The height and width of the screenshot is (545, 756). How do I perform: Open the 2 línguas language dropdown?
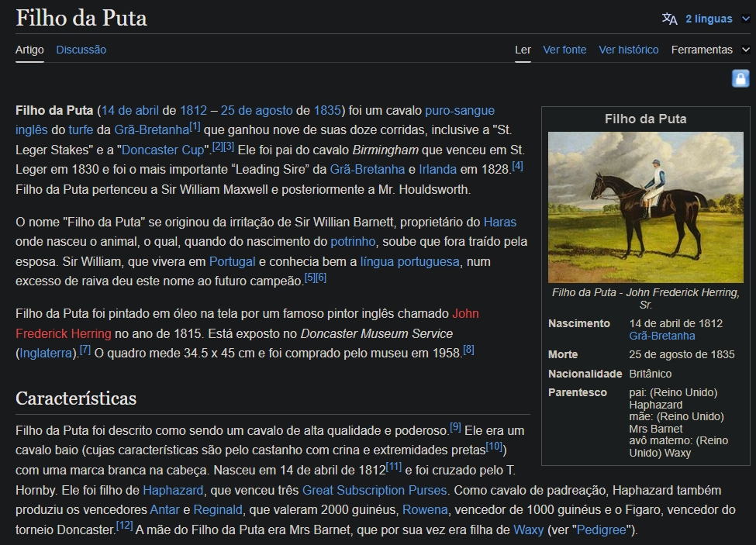click(x=717, y=19)
